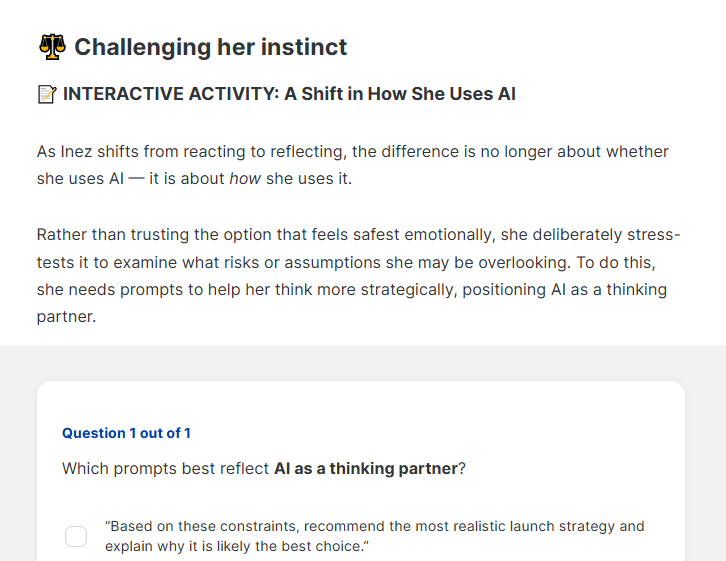Click the "Challenging her instinct" heading
Viewport: 726px width, 561px height.
pos(211,47)
